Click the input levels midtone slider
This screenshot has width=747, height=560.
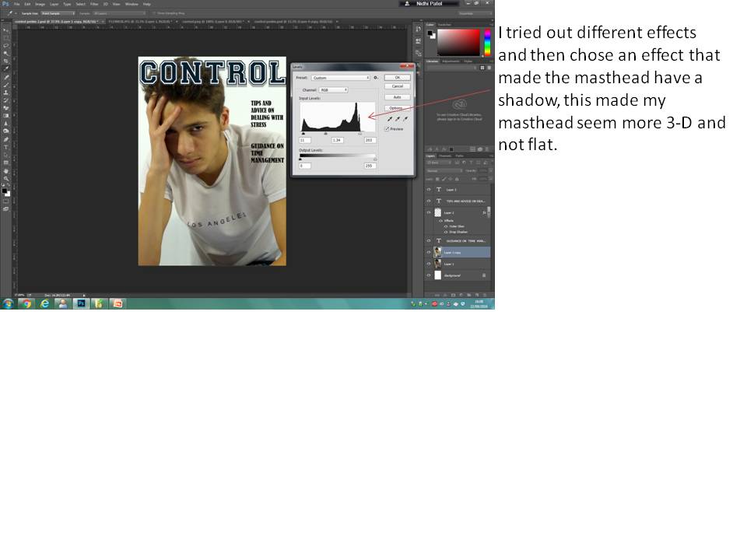[x=326, y=134]
